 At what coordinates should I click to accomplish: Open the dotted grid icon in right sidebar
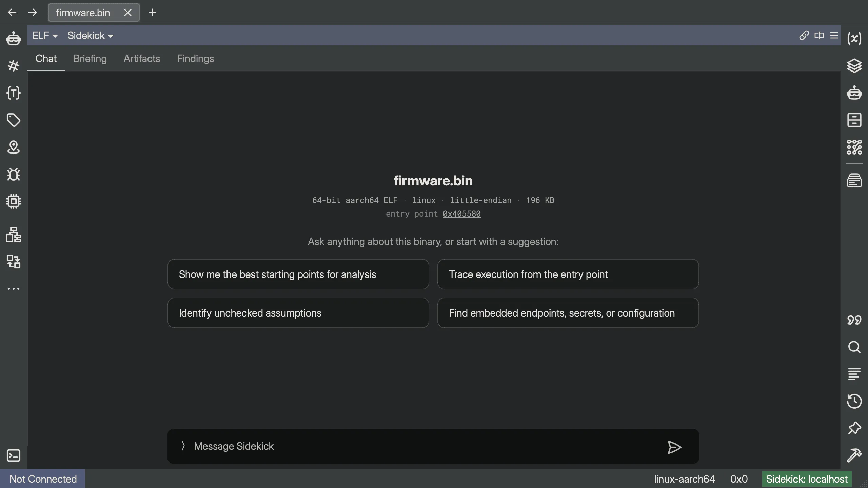(x=854, y=147)
